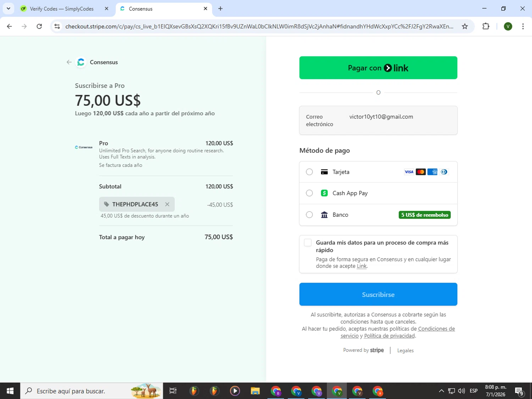532x399 pixels.
Task: Click the '-45,00 US$' discount amount
Action: pos(220,205)
